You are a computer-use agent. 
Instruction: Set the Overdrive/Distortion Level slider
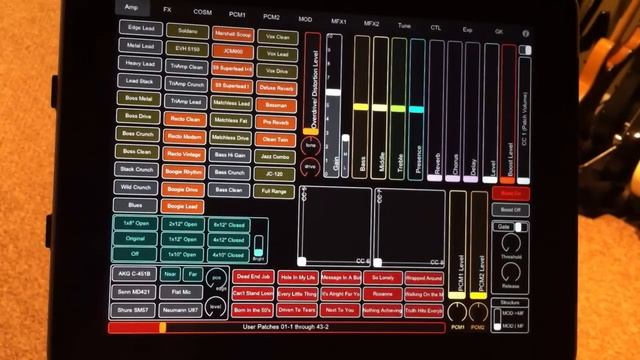(311, 84)
